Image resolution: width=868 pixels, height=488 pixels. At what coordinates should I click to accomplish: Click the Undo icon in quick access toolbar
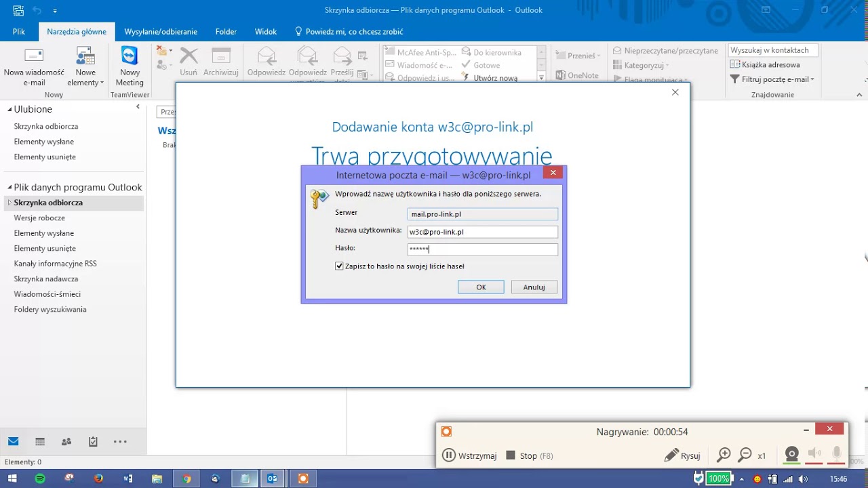(38, 10)
